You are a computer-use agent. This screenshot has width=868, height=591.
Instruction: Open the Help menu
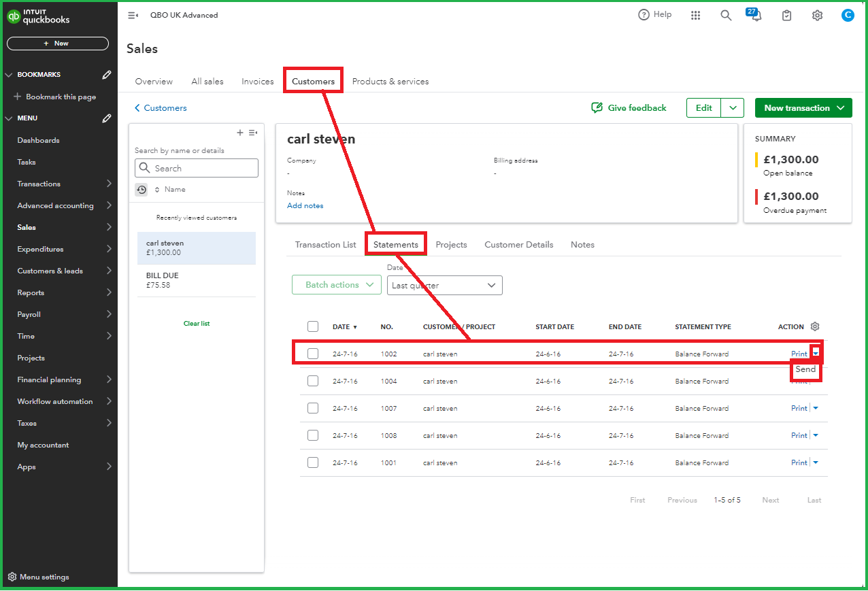[654, 14]
